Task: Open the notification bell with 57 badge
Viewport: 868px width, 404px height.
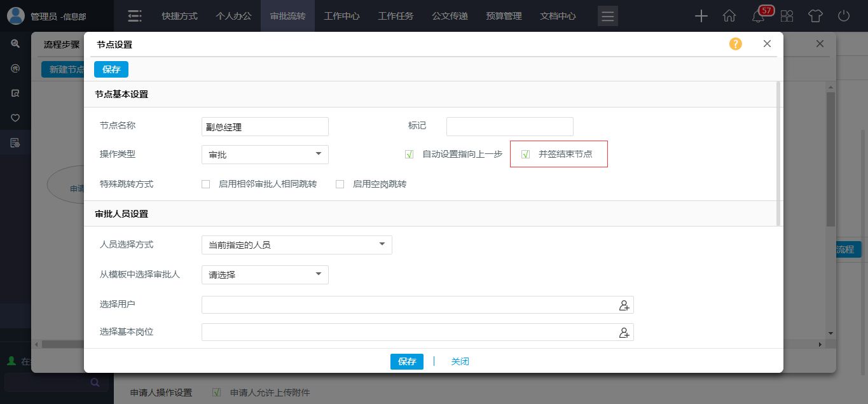Action: [x=758, y=17]
